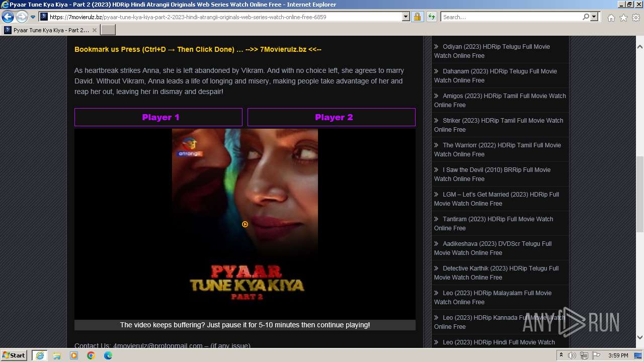Viewport: 644px width, 362px height.
Task: Open Aadikeshava (2023) DVDScr Telugu link
Action: [x=493, y=248]
